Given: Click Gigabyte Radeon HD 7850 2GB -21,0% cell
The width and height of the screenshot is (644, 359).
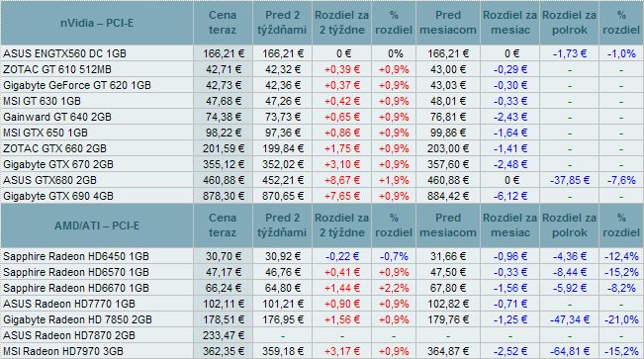Looking at the screenshot, I should point(621,319).
